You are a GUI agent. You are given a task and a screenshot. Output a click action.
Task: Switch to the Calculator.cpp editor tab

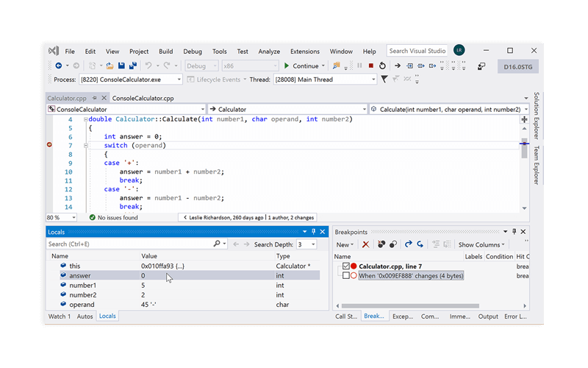(x=67, y=98)
